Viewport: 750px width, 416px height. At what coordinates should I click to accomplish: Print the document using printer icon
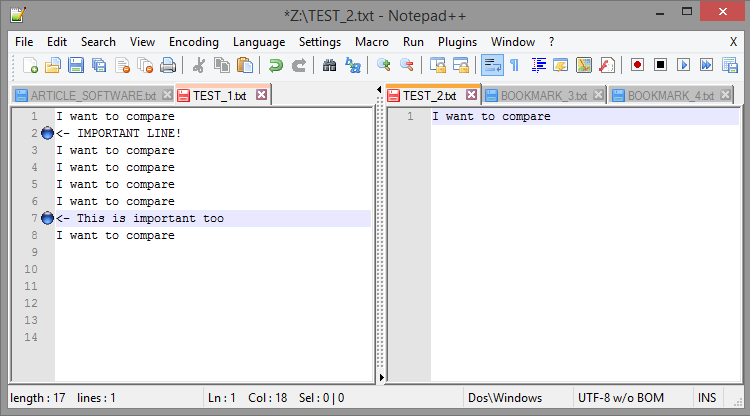click(x=168, y=65)
